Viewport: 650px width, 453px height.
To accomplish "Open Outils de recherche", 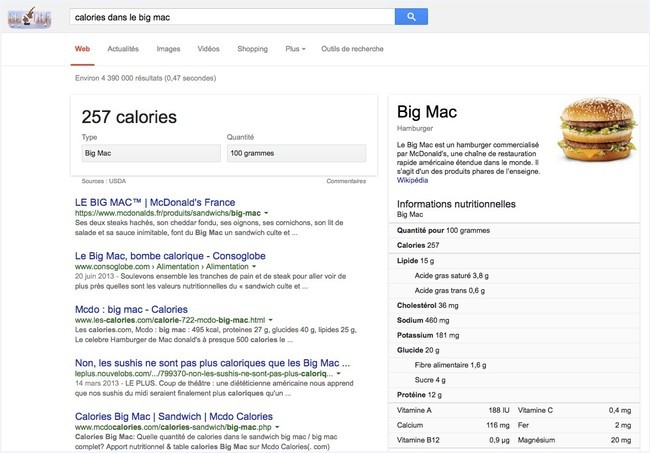I will point(352,49).
